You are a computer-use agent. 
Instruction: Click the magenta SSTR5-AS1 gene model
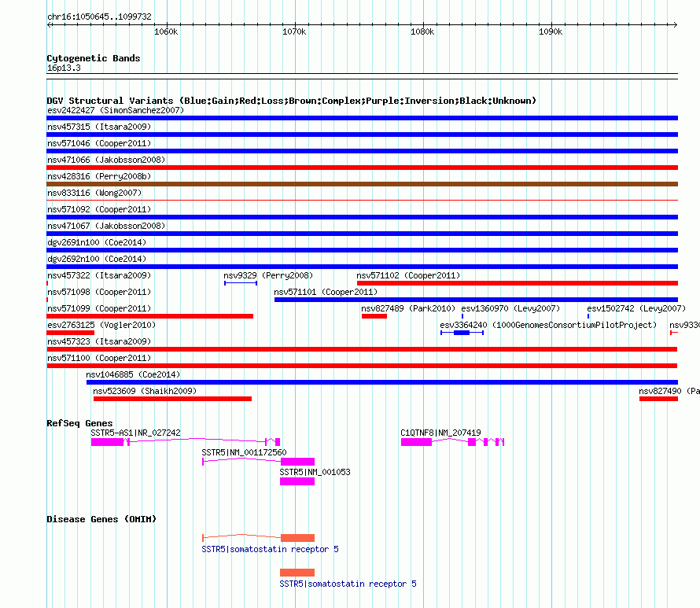(x=186, y=442)
